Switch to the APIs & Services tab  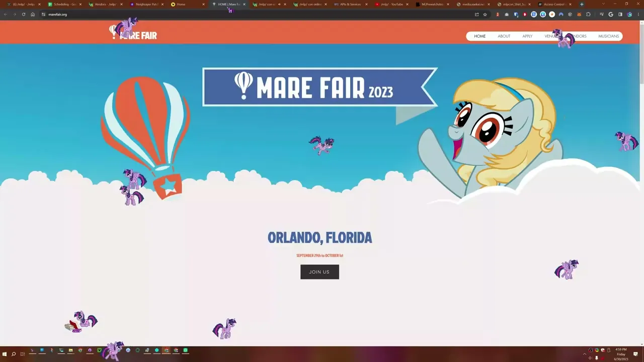[x=350, y=4]
